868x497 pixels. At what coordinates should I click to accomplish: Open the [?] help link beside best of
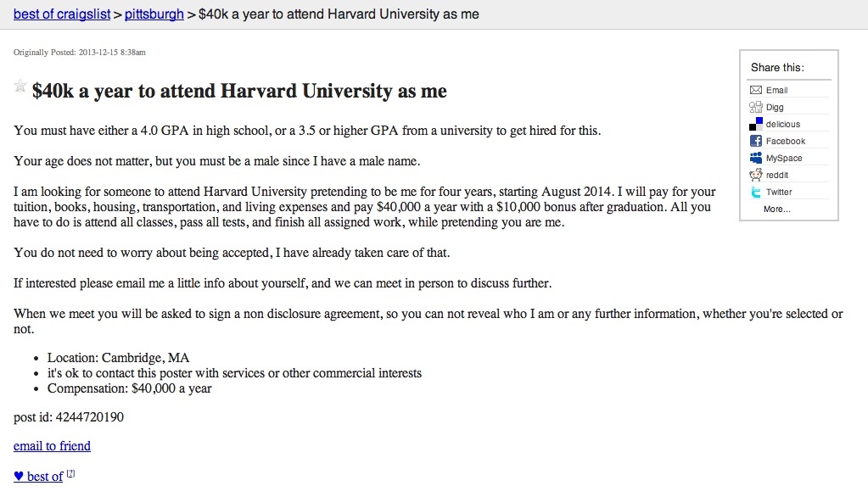click(71, 474)
